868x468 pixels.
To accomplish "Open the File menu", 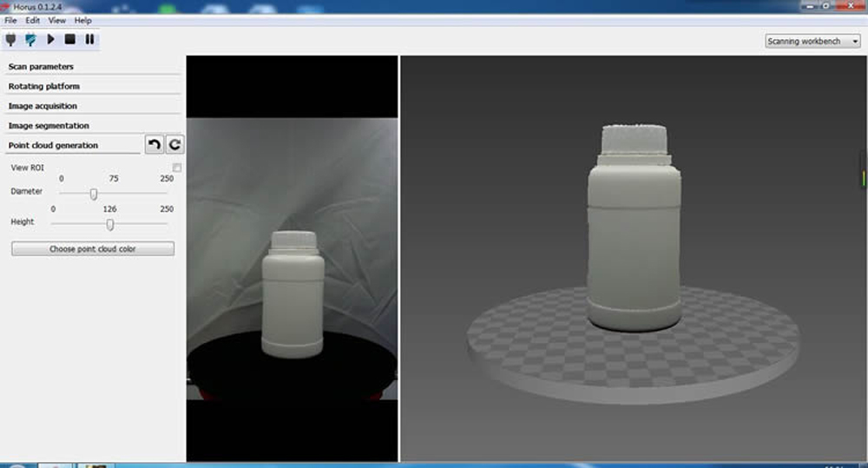I will pos(10,21).
